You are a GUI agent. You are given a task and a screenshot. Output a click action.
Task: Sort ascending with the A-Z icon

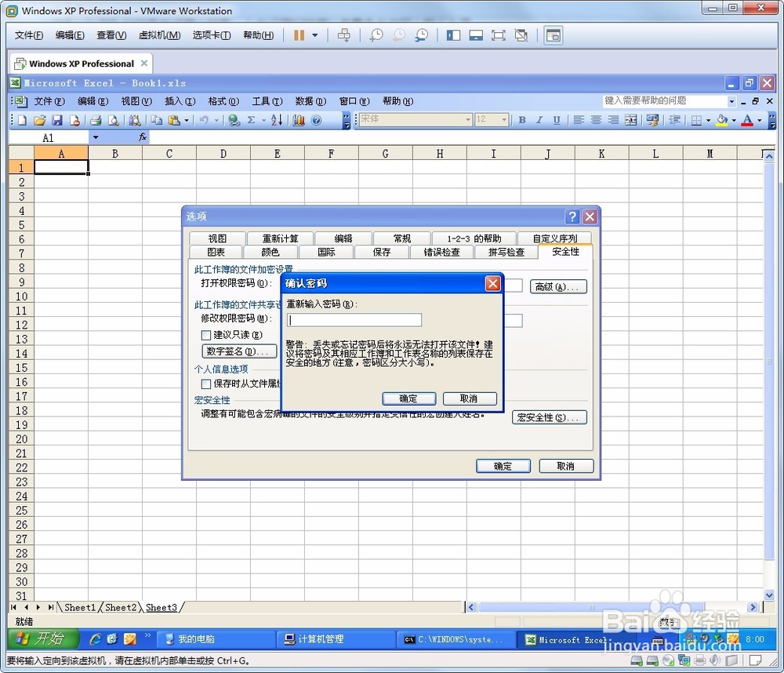(x=277, y=120)
